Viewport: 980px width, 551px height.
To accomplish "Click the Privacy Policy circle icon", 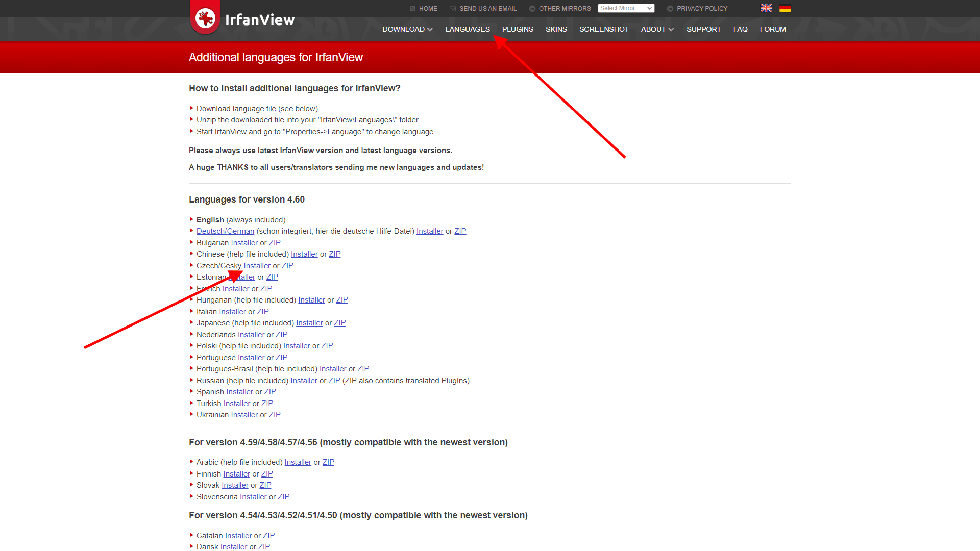I will (670, 9).
